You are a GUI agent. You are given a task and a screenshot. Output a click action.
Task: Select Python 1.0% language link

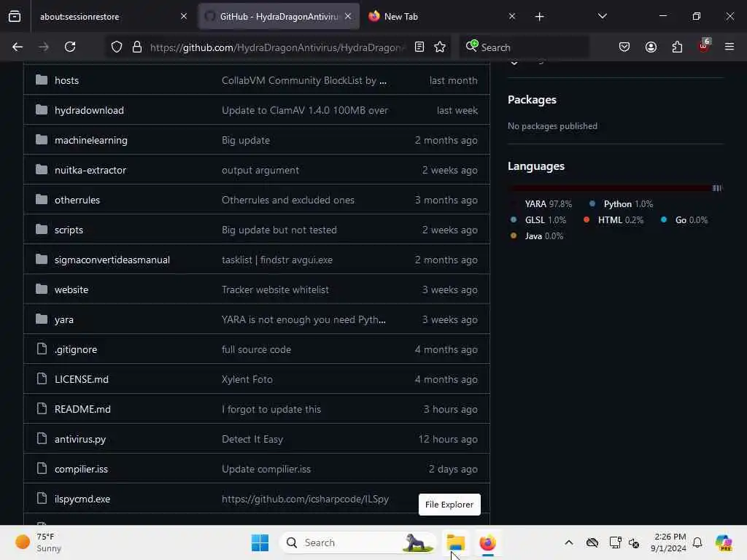coord(622,204)
